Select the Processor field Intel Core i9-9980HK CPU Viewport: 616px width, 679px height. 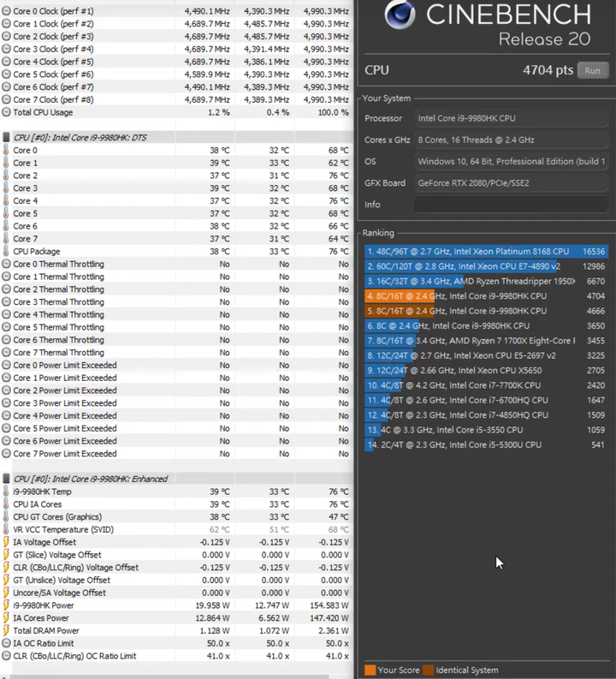coord(511,118)
